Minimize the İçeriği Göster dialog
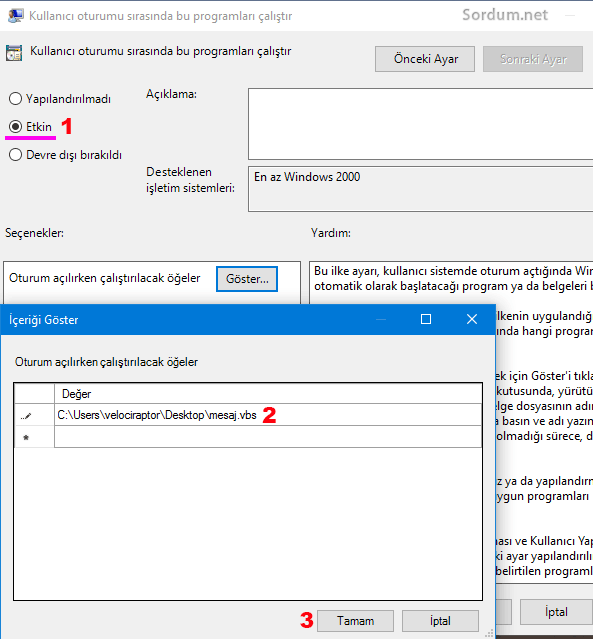593x639 pixels. tap(381, 320)
